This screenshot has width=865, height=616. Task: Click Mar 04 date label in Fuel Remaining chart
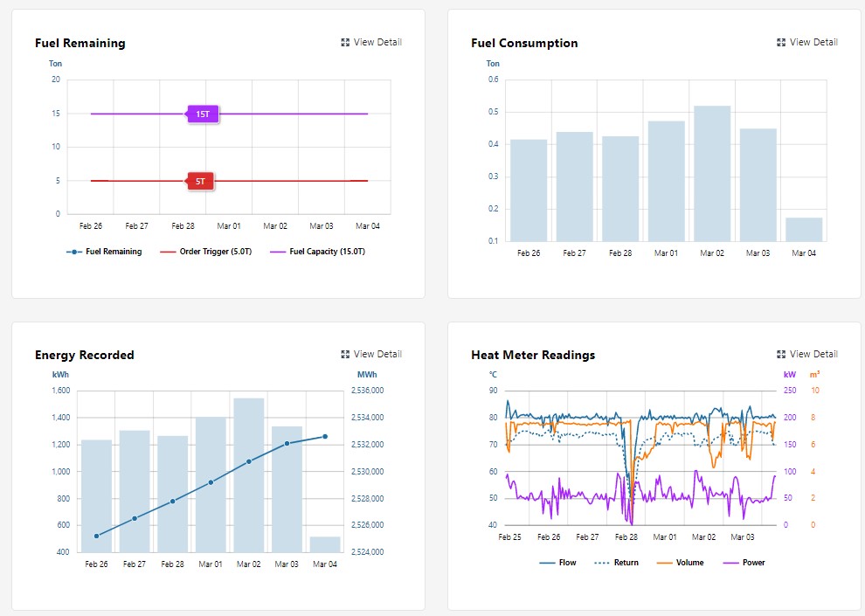point(368,226)
